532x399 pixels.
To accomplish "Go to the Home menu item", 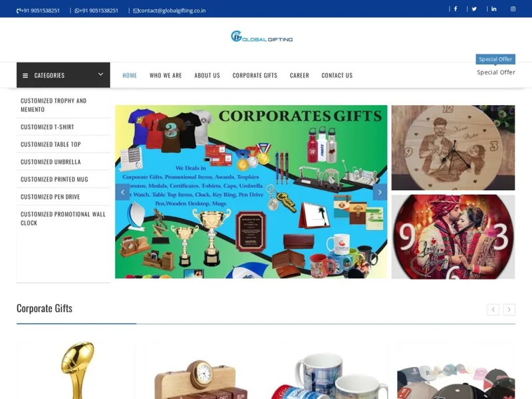I will point(130,75).
